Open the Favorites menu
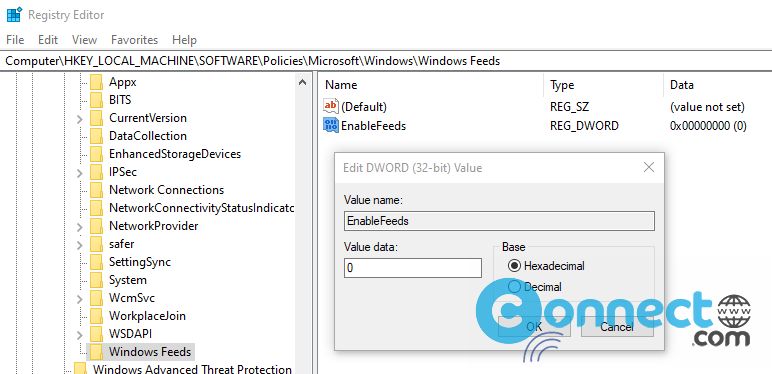The width and height of the screenshot is (772, 374). pos(134,40)
